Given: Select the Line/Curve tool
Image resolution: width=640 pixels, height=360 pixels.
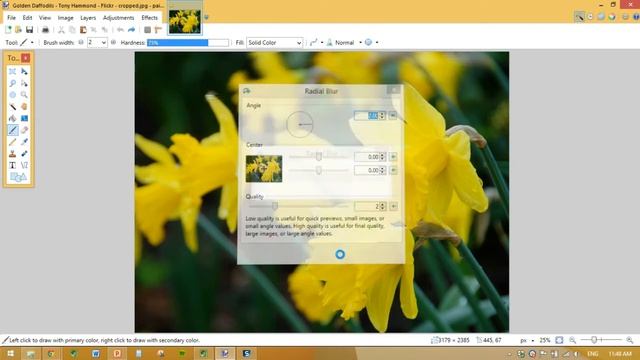Looking at the screenshot, I should click(24, 165).
